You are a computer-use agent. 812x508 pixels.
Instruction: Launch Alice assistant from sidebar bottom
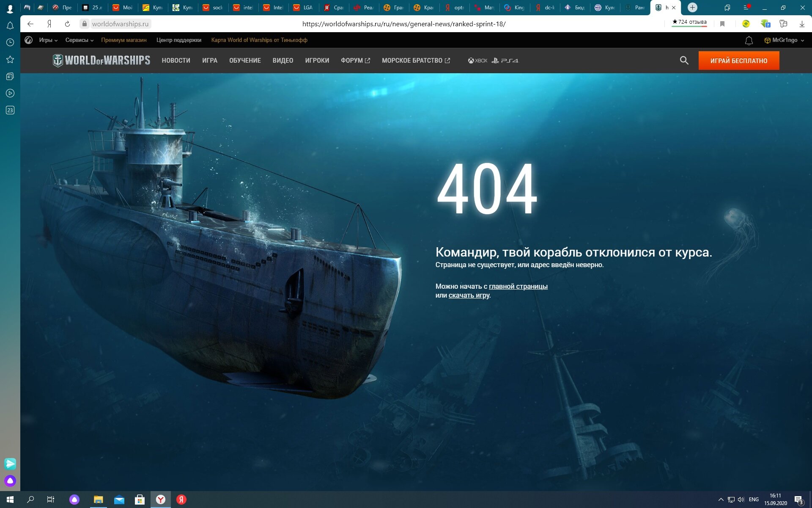tap(10, 481)
